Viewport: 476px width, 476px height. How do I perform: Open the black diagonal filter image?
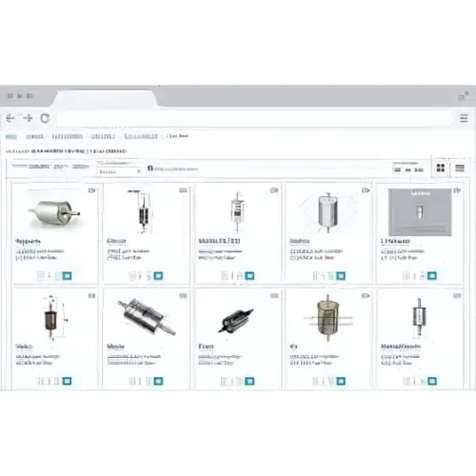[236, 321]
